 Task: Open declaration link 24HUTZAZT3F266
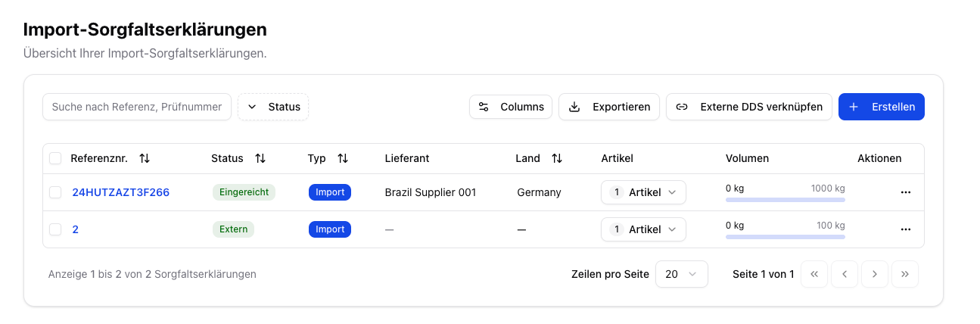[121, 192]
